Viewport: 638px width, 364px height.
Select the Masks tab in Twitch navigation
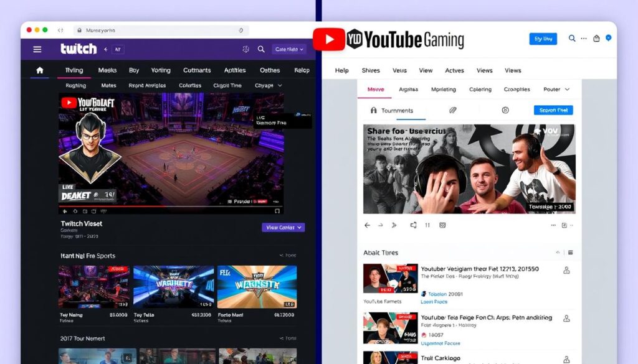[107, 70]
